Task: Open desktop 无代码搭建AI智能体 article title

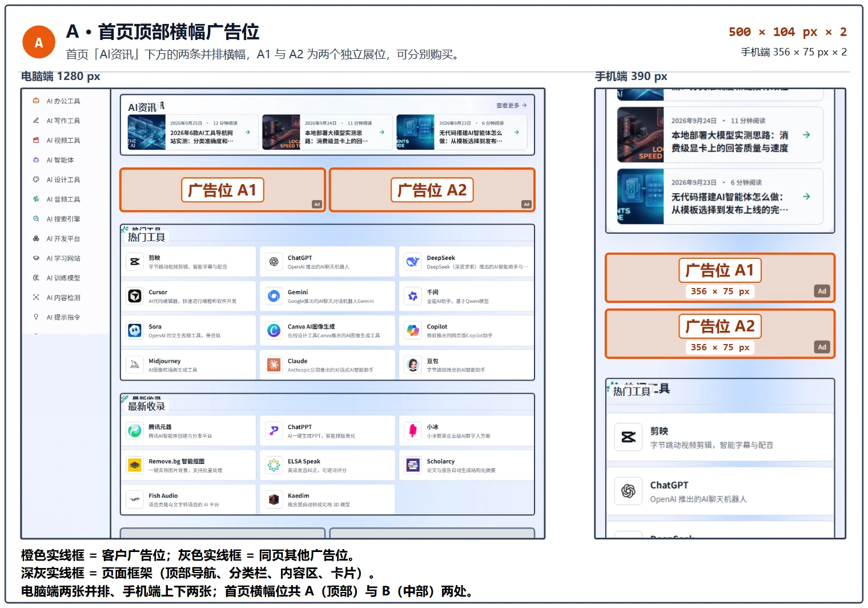Action: 471,137
